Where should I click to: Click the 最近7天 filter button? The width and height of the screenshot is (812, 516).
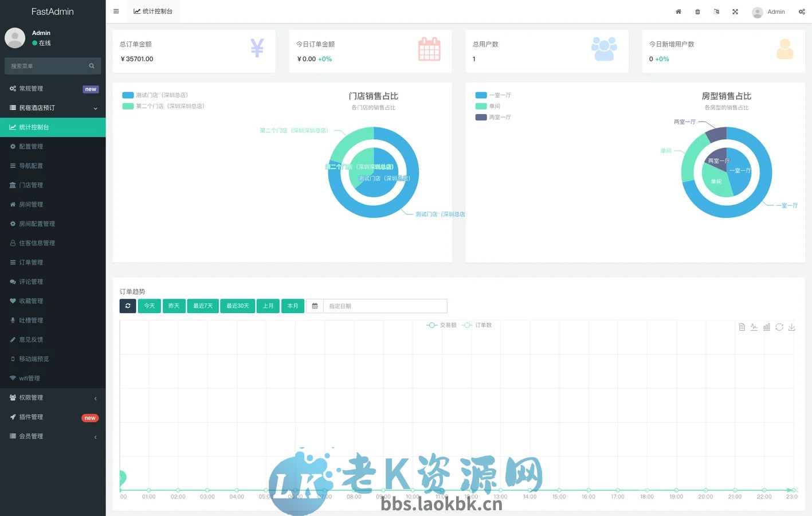202,306
